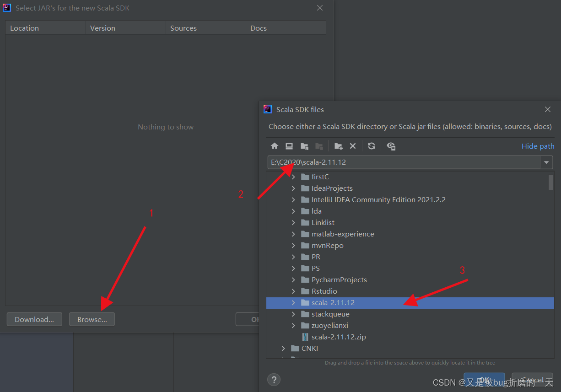
Task: Expand the scala-2.11.12 folder
Action: point(293,303)
